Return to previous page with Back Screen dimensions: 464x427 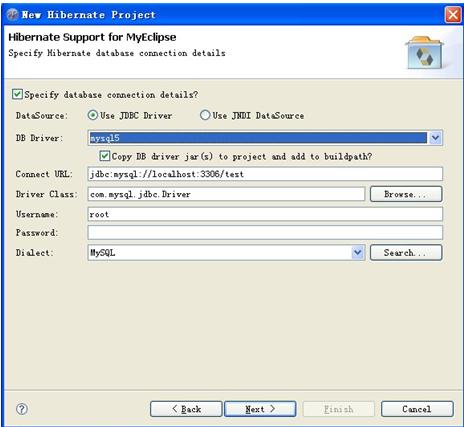pyautogui.click(x=186, y=409)
